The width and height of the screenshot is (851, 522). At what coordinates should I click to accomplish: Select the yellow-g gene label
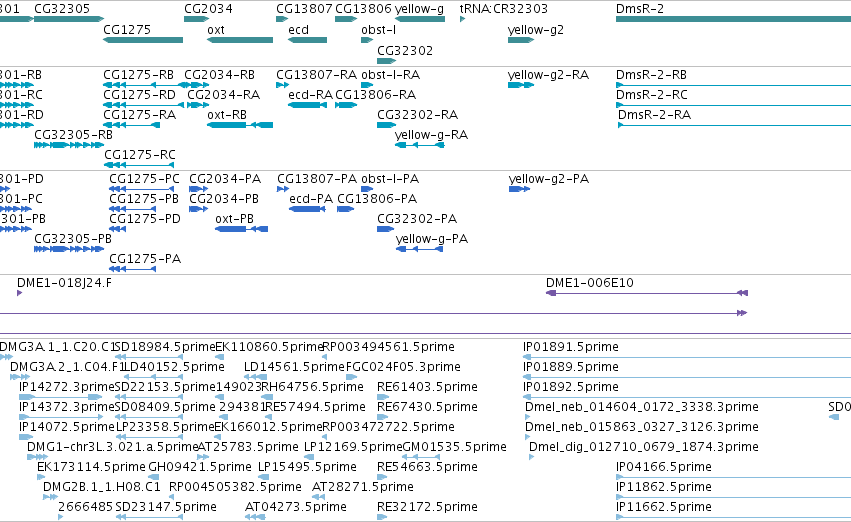pos(419,9)
